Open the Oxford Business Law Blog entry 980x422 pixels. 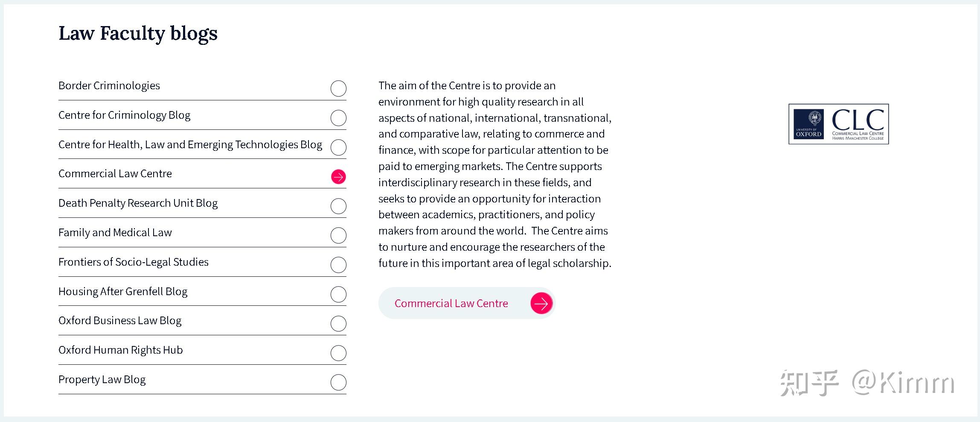120,321
